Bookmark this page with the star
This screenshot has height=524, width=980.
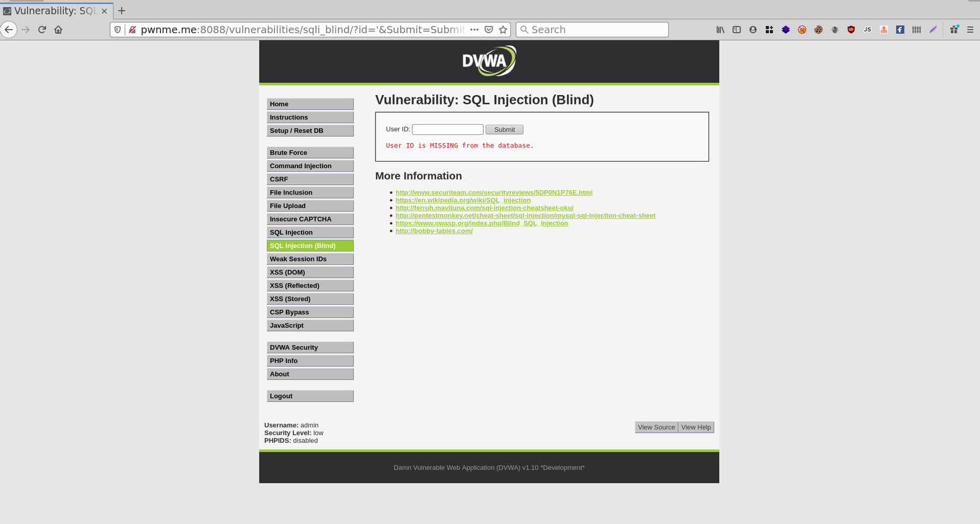(x=503, y=30)
